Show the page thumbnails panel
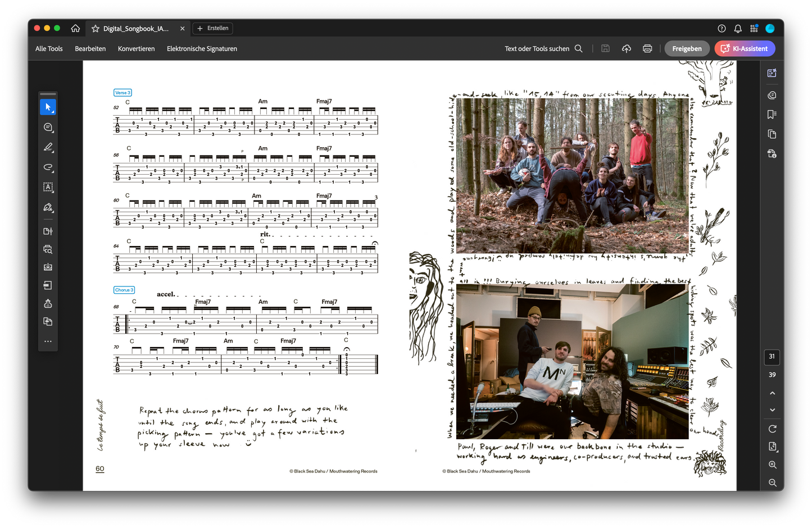The width and height of the screenshot is (812, 528). point(772,134)
